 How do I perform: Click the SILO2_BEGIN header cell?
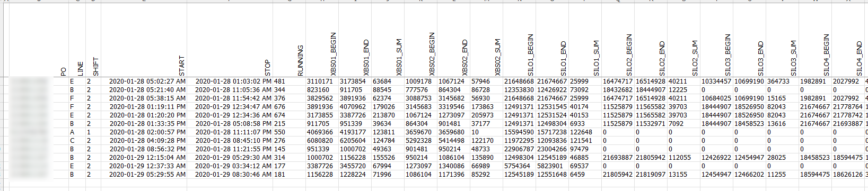618,40
